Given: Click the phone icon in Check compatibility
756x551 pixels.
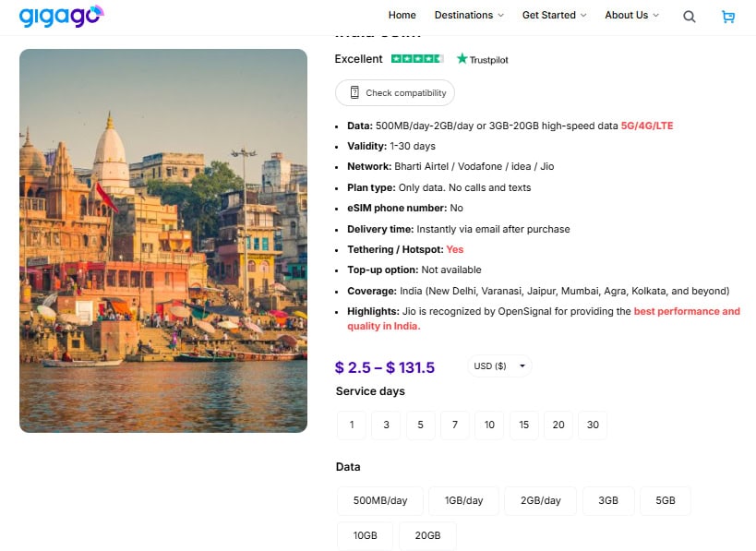Looking at the screenshot, I should (354, 92).
